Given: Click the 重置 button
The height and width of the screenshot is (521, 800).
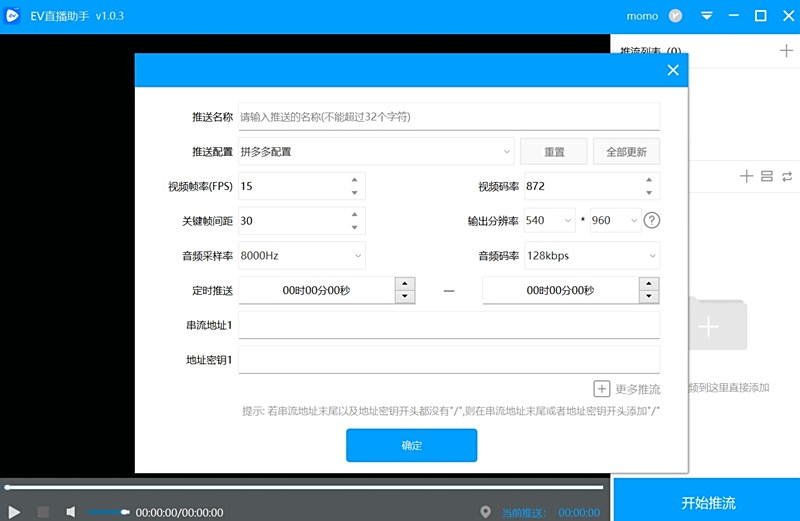Looking at the screenshot, I should [554, 152].
